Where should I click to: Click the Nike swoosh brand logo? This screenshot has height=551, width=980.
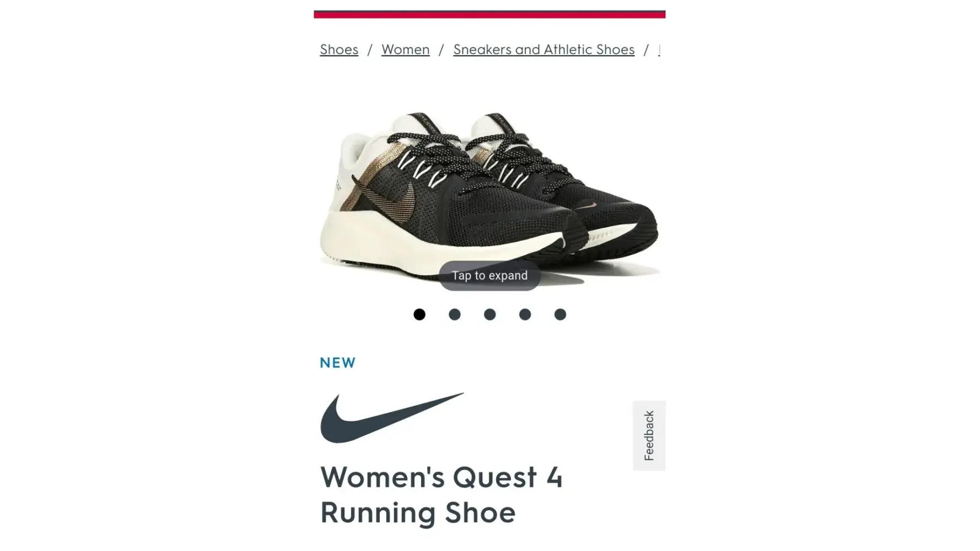tap(392, 417)
